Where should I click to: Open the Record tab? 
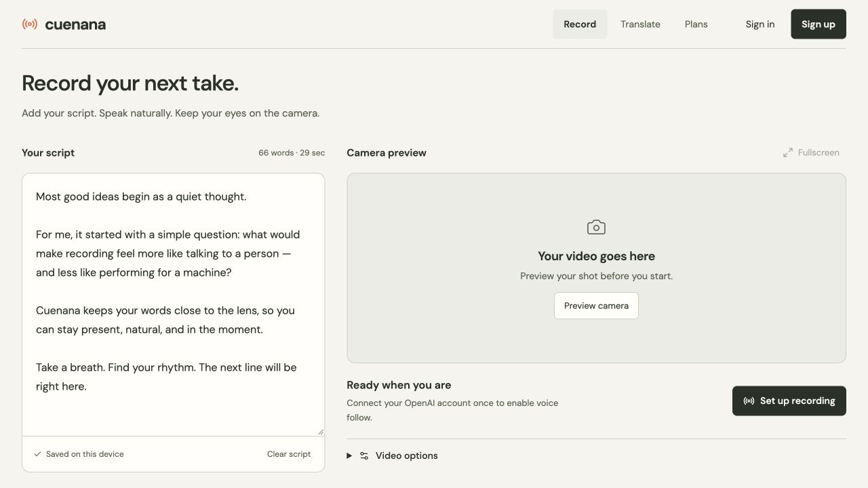point(580,24)
